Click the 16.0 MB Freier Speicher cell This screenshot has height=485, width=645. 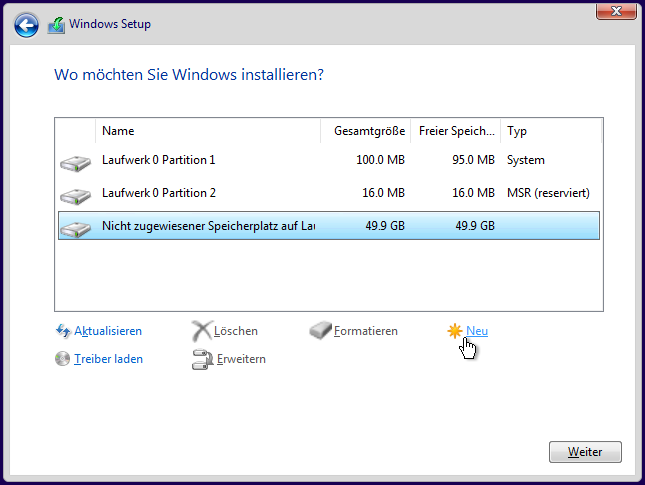pyautogui.click(x=473, y=193)
